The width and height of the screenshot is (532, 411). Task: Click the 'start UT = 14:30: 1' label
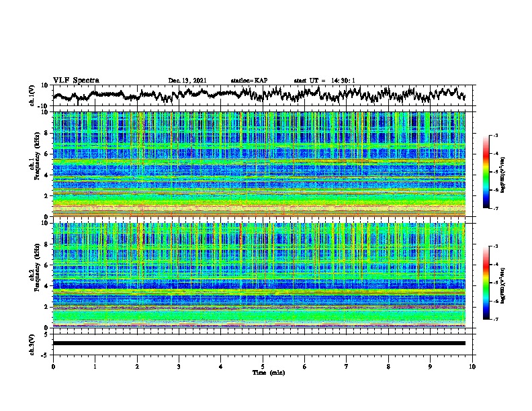click(x=324, y=81)
